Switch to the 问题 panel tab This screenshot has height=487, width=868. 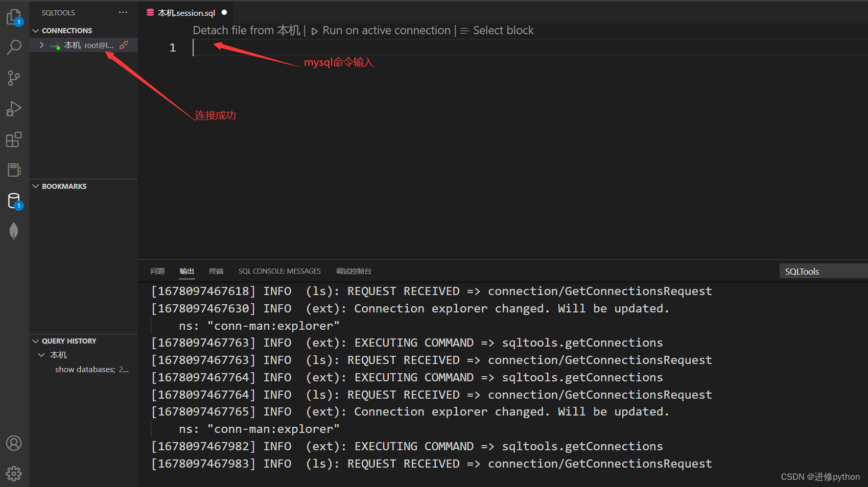pos(157,271)
